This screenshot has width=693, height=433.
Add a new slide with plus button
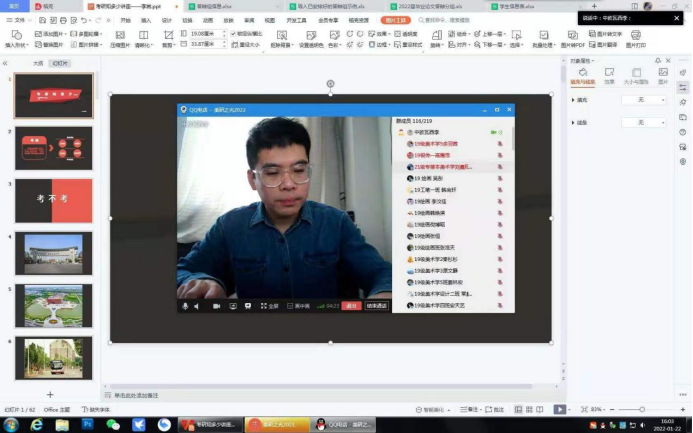point(50,395)
